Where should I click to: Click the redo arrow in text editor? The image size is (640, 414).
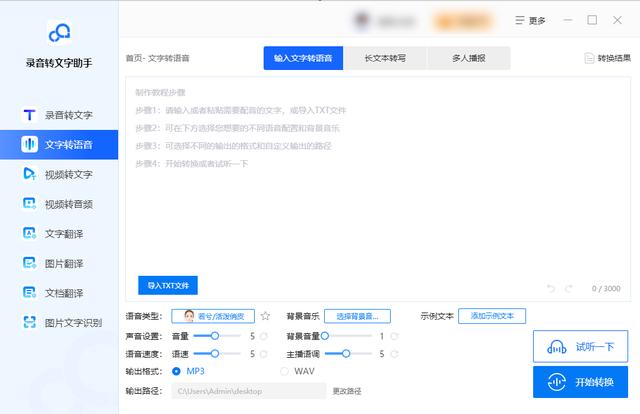[x=569, y=289]
